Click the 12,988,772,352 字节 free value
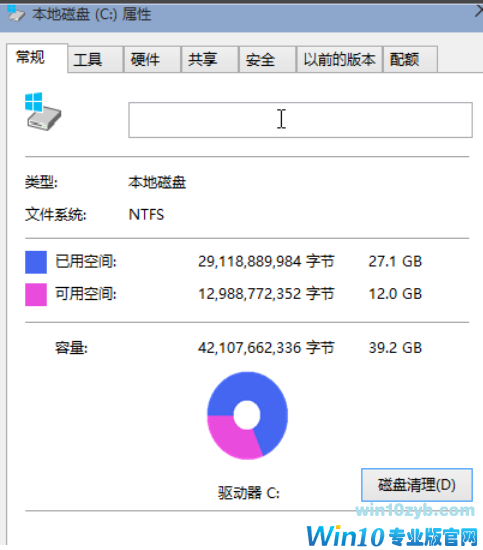 [x=266, y=294]
